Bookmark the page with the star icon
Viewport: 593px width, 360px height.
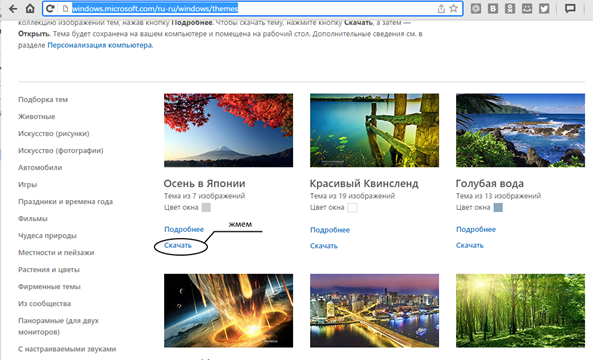point(453,8)
